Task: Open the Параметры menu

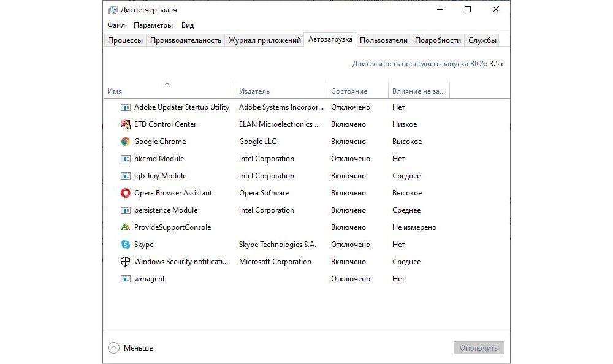Action: (153, 25)
